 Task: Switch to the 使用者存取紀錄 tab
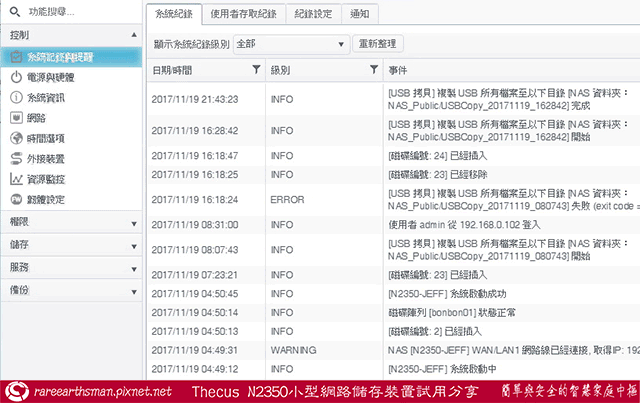click(245, 14)
